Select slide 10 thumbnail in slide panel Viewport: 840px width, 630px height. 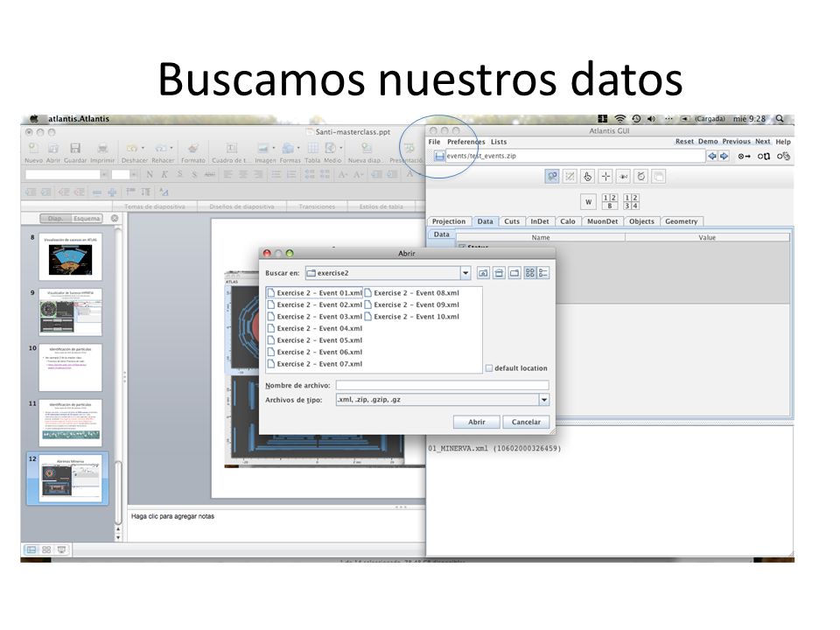(x=70, y=367)
